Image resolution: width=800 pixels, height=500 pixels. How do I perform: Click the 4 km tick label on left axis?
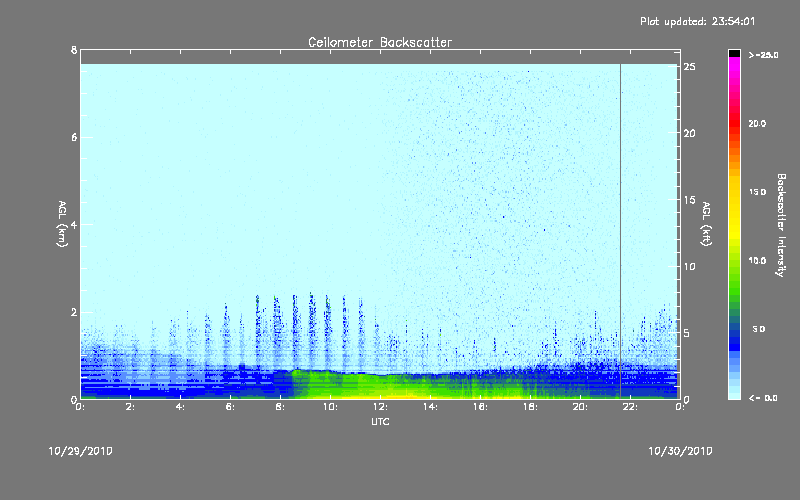click(74, 224)
